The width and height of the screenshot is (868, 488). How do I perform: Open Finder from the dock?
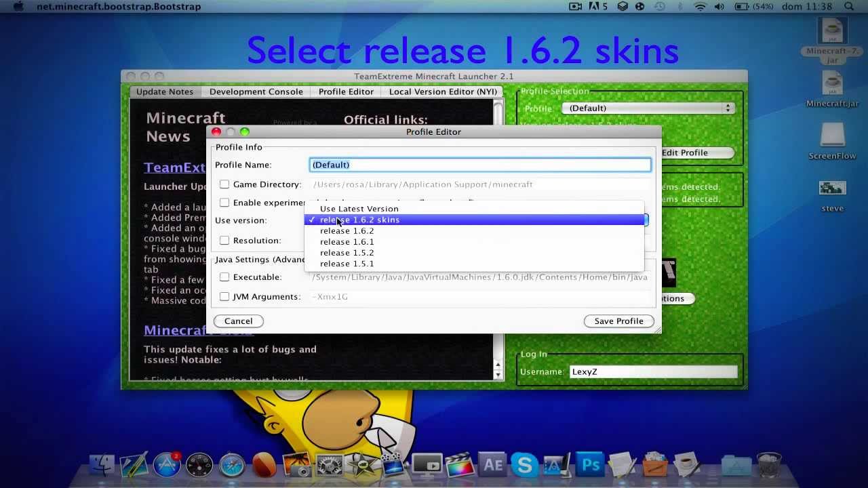tap(103, 465)
